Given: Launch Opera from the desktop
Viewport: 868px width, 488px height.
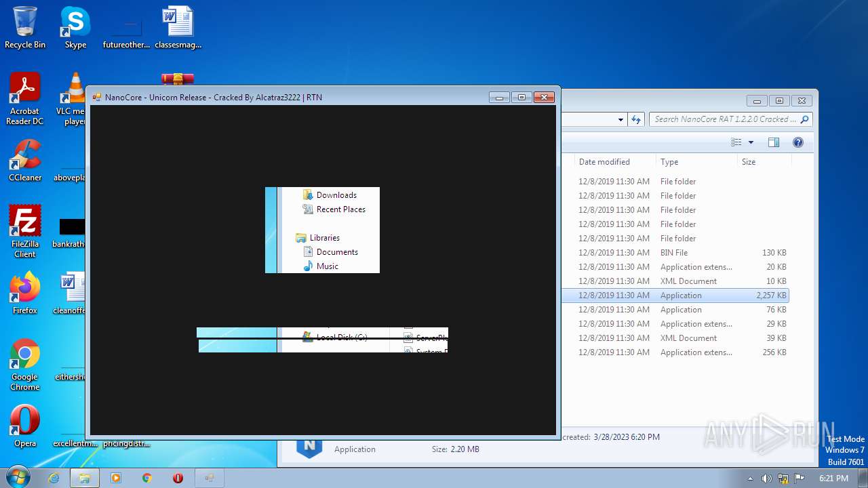Looking at the screenshot, I should click(25, 426).
